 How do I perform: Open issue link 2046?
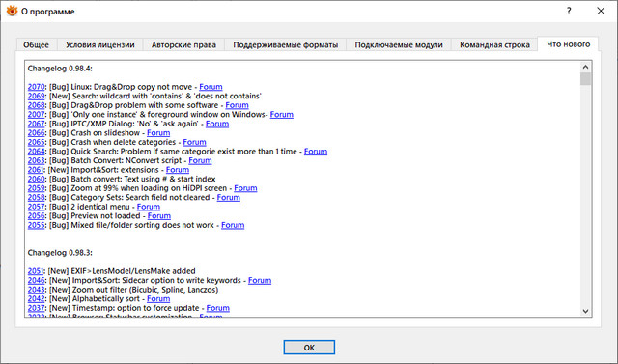[36, 281]
